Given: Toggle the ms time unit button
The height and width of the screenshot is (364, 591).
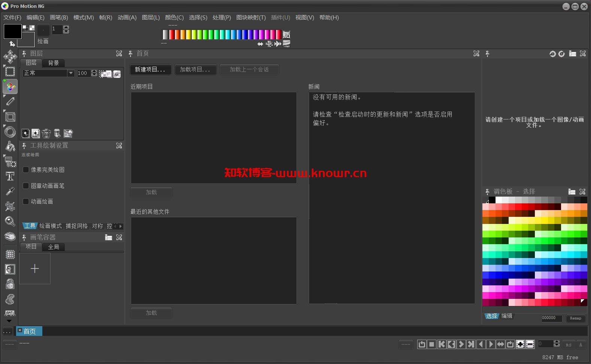Looking at the screenshot, I should coord(569,344).
